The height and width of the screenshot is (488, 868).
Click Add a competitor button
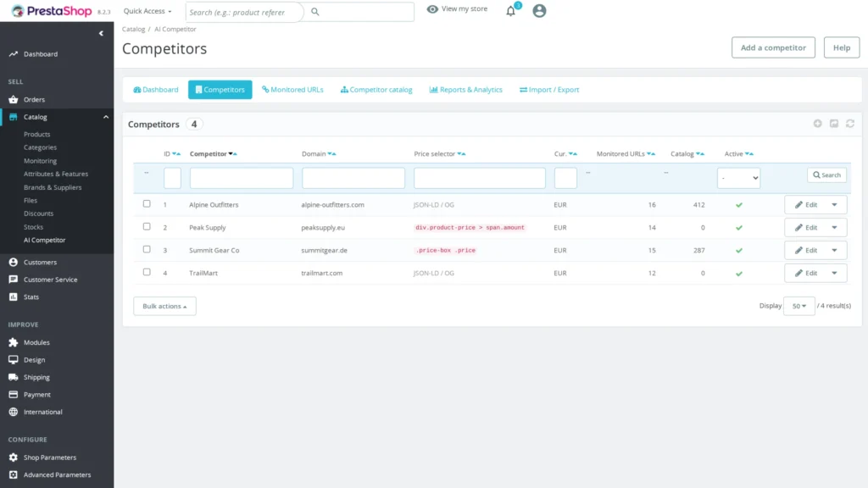tap(773, 47)
